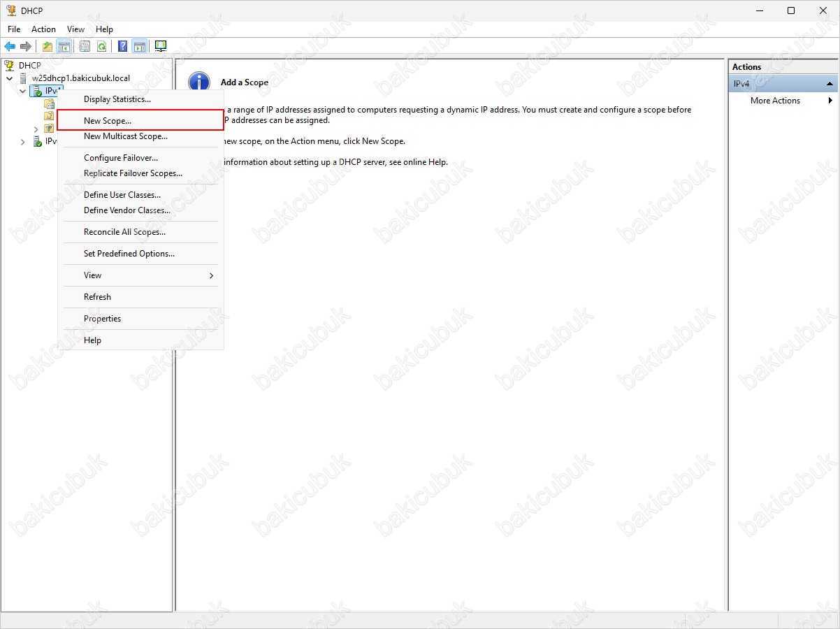This screenshot has height=629, width=840.
Task: Select the DHCP root tree node
Action: pyautogui.click(x=29, y=65)
